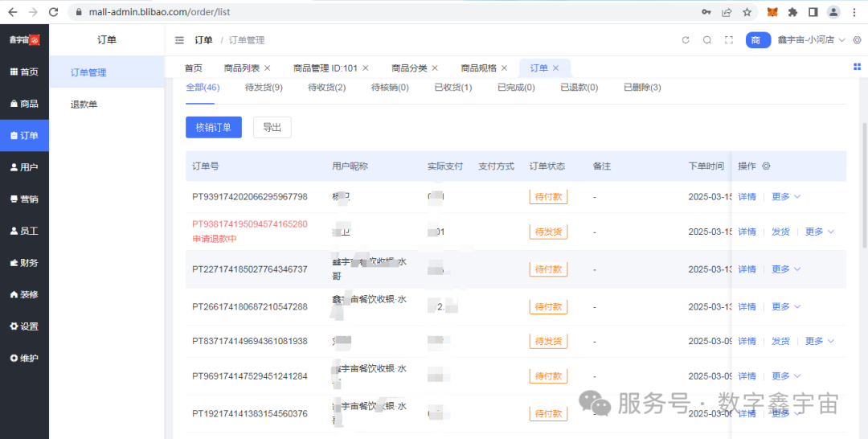The height and width of the screenshot is (439, 868).
Task: Click the page vertical scrollbar
Action: point(864,186)
